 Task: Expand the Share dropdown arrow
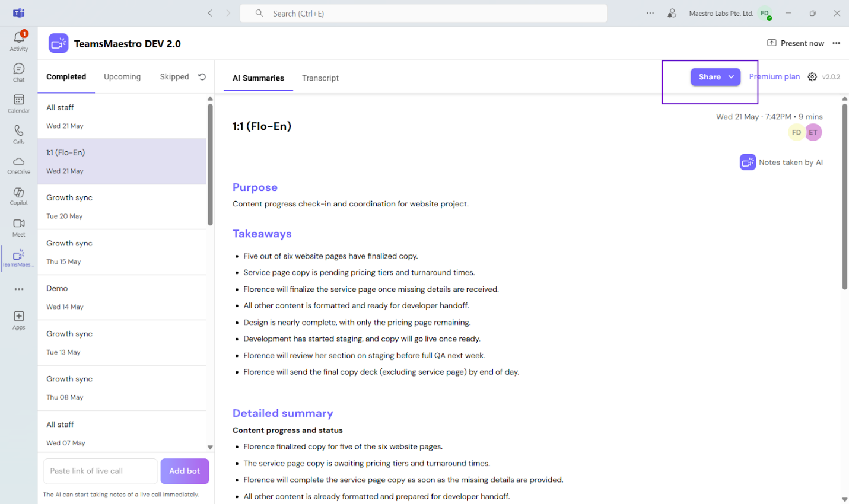pos(732,77)
